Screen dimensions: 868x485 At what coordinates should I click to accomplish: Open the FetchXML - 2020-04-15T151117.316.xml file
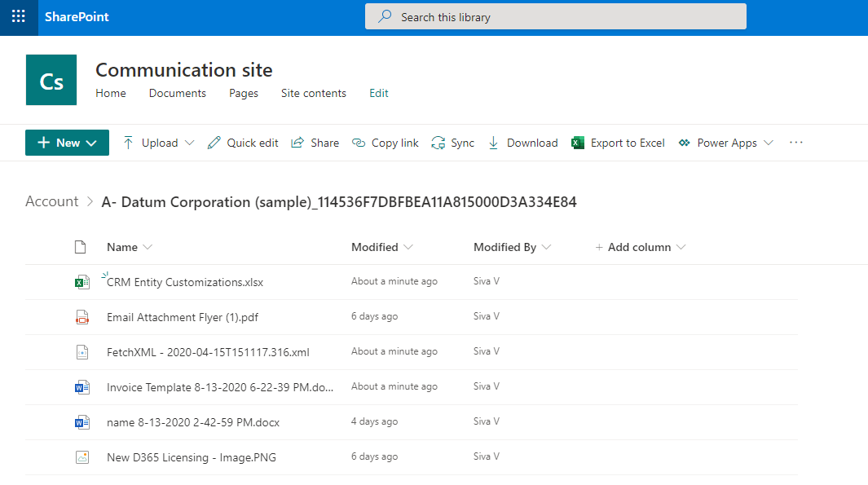(x=208, y=352)
